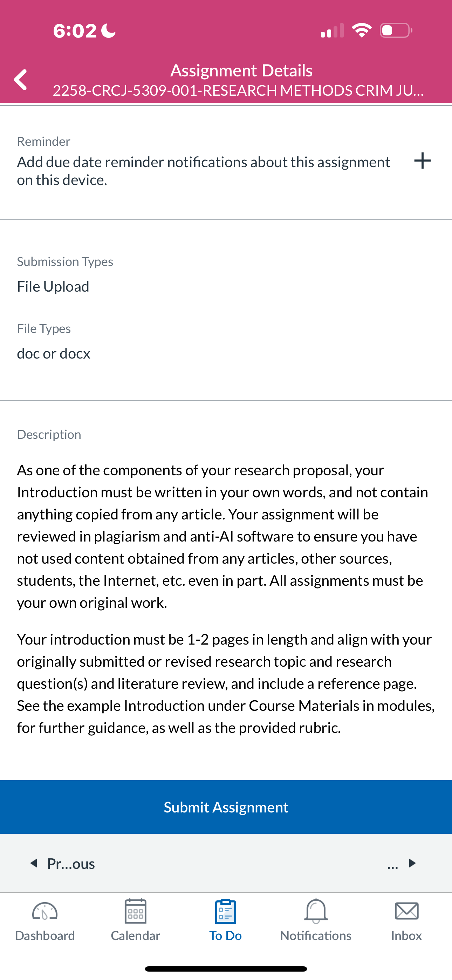Tap the Notifications tab label
The image size is (452, 980).
pyautogui.click(x=316, y=935)
